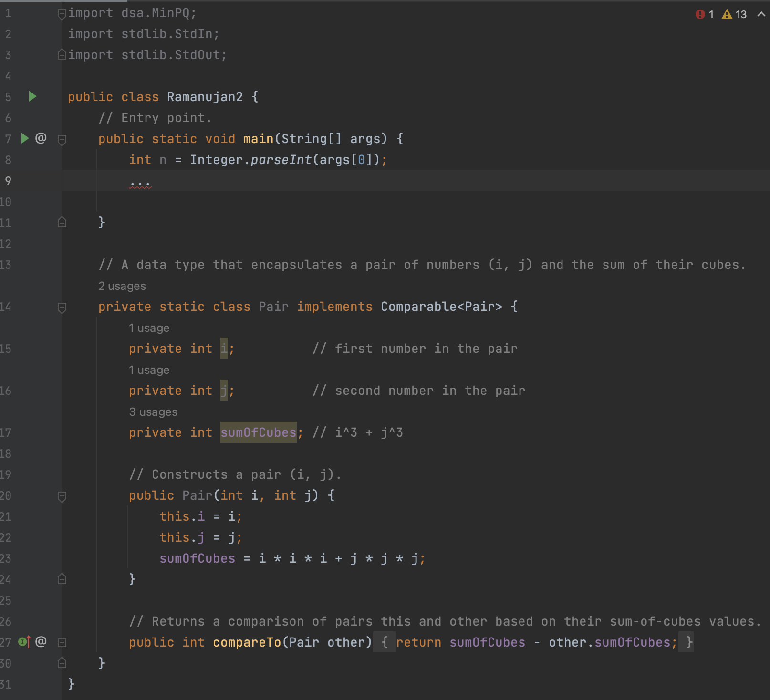The image size is (770, 700).
Task: Run the Ramanujan2 class via gutter arrow
Action: [x=32, y=97]
